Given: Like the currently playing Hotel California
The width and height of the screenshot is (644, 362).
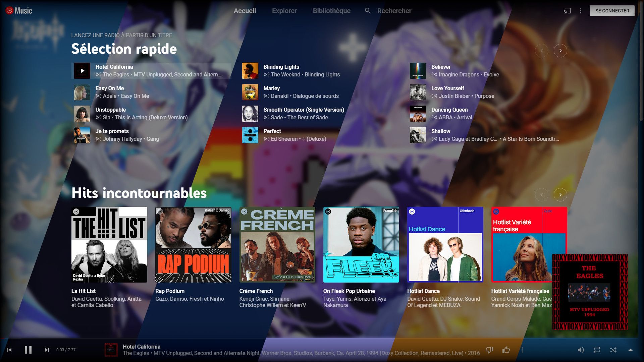Looking at the screenshot, I should (505, 350).
